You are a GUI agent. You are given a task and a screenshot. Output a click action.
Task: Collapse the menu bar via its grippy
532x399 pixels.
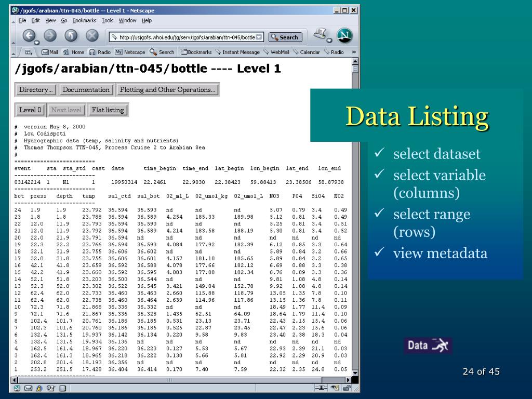point(14,22)
